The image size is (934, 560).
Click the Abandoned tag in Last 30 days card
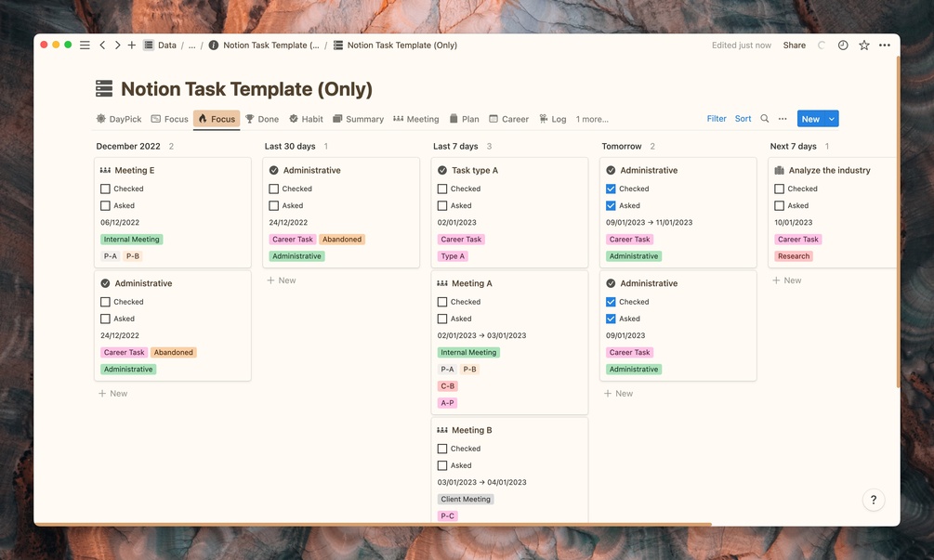pos(342,240)
